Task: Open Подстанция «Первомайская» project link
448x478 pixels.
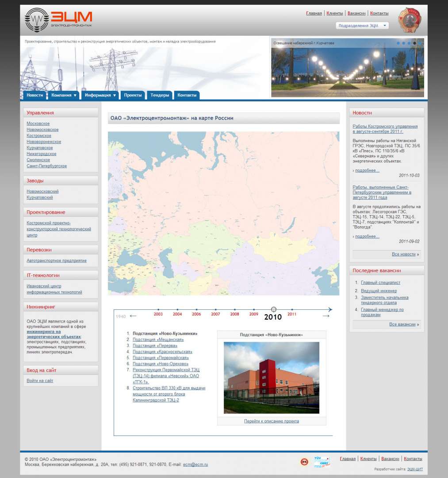Action: point(161,358)
